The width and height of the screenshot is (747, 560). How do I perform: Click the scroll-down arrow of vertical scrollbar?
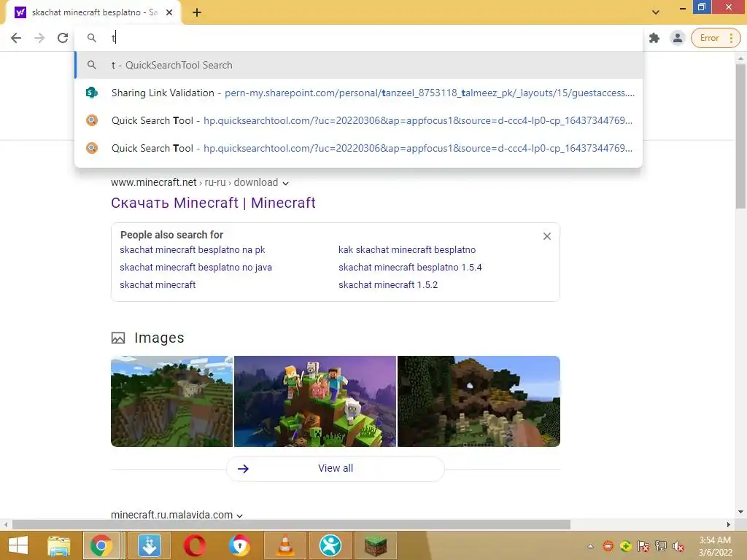point(740,513)
